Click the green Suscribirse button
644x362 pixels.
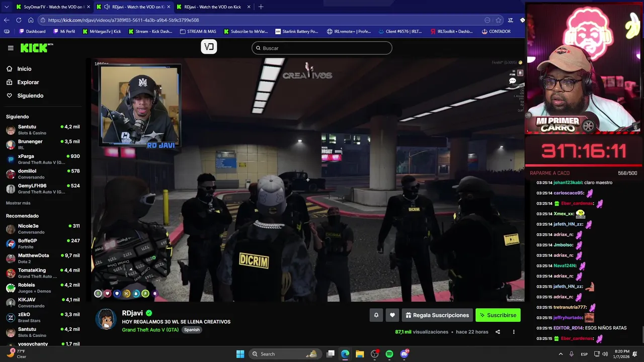(498, 315)
